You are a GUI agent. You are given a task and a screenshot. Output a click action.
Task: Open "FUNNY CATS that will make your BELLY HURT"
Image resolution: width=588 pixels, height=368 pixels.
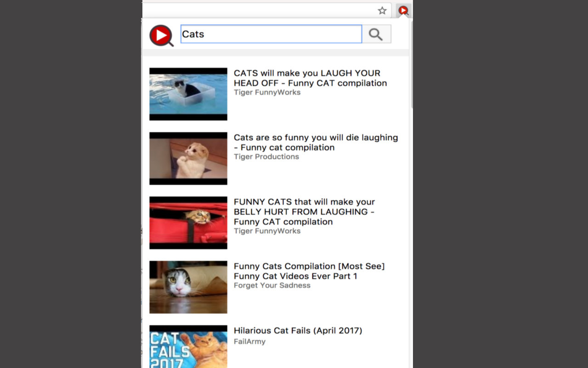304,212
